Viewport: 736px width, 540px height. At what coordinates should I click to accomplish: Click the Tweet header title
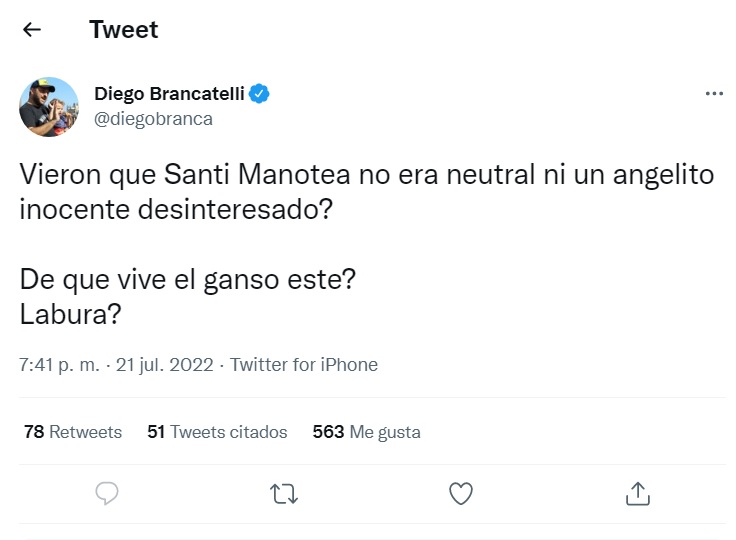pyautogui.click(x=124, y=30)
